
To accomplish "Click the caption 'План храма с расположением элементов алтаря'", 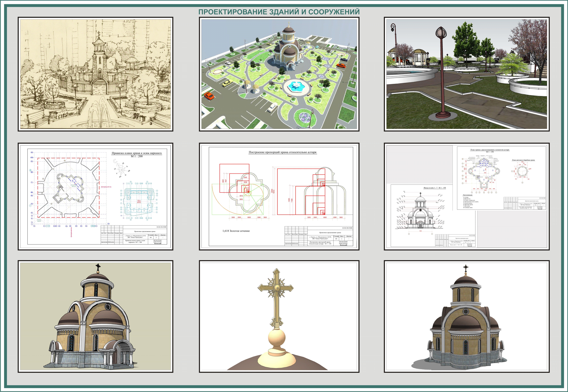I will click(490, 150).
